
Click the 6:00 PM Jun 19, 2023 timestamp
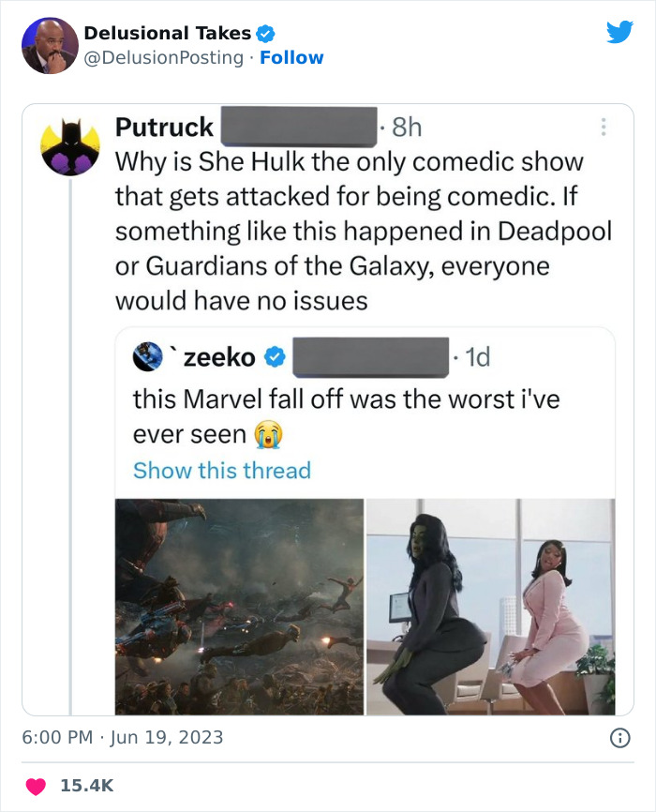pos(123,737)
